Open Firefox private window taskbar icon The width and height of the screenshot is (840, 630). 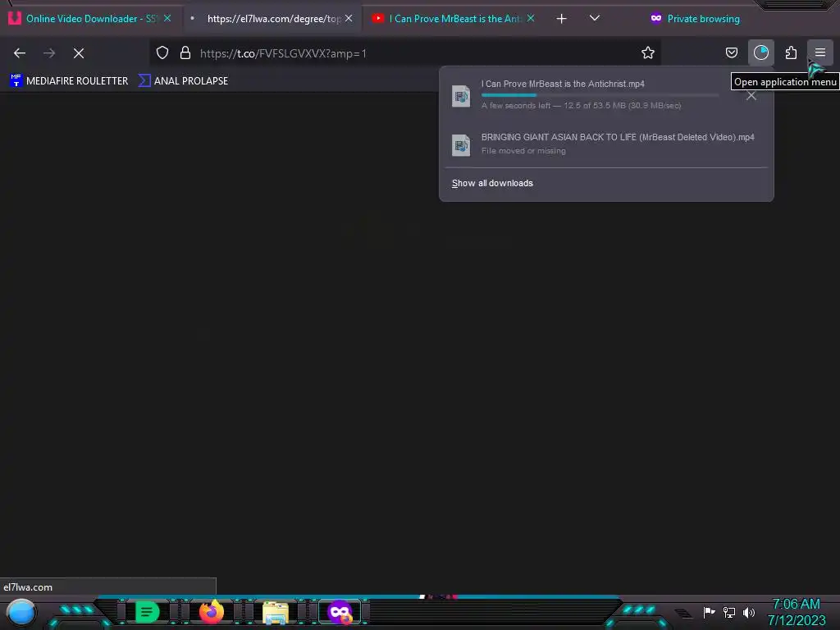tap(340, 612)
